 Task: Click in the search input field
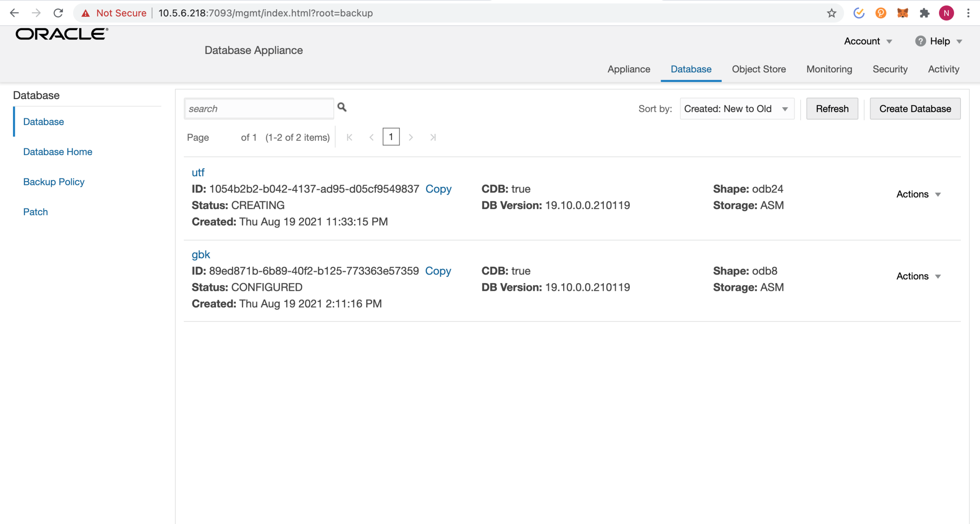click(x=259, y=109)
